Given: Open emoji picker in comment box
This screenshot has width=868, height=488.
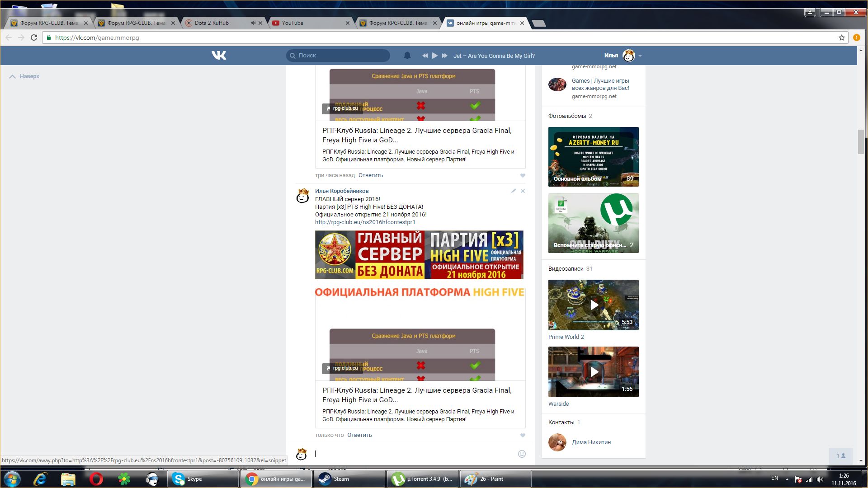Looking at the screenshot, I should pyautogui.click(x=522, y=454).
